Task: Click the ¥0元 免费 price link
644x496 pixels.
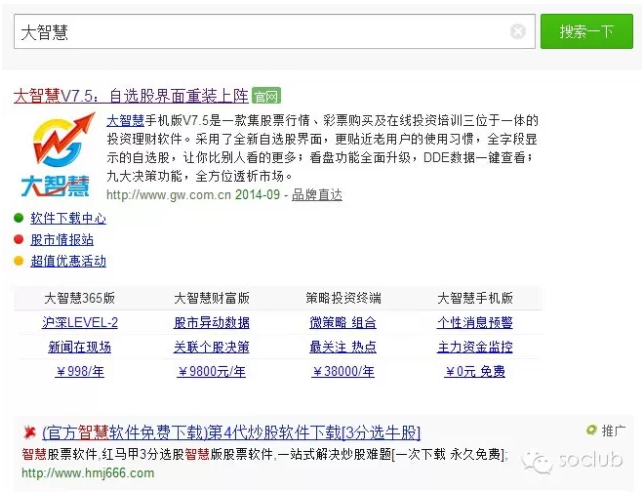Action: (x=475, y=371)
